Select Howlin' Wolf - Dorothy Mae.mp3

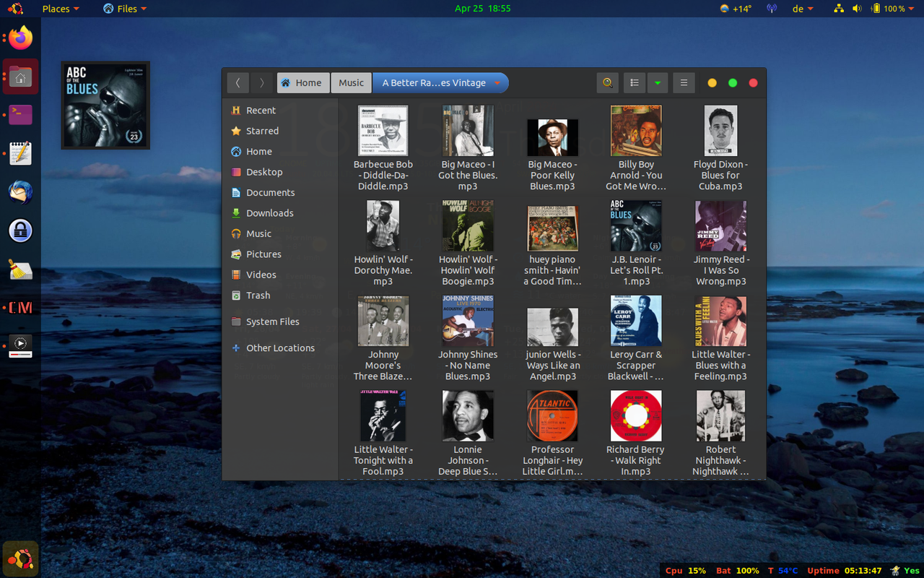pyautogui.click(x=383, y=243)
